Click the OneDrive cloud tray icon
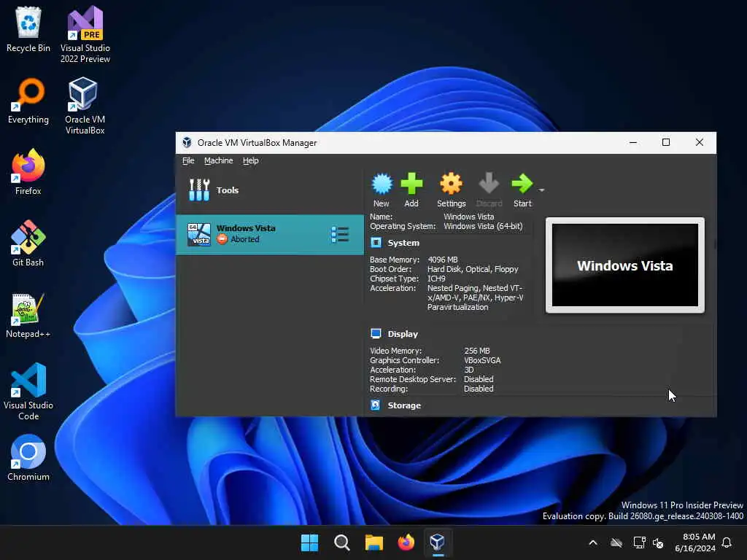747x560 pixels. coord(617,542)
